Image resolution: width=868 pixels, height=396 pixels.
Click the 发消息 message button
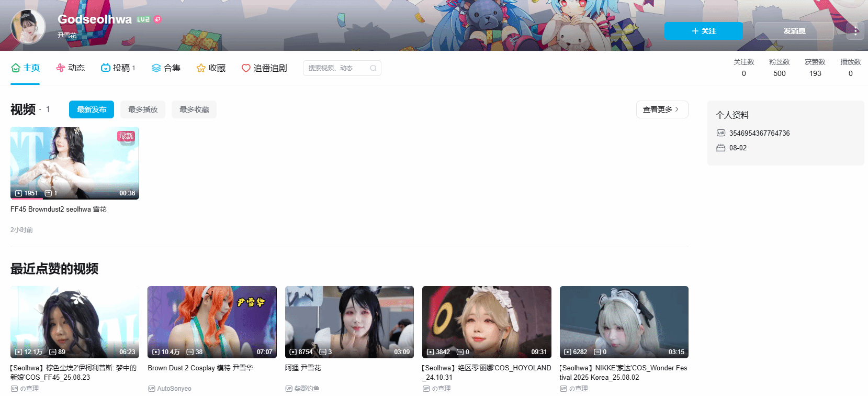[x=794, y=31]
